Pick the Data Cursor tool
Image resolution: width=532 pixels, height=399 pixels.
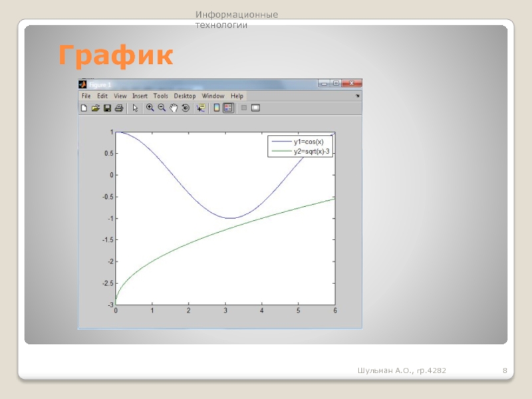(x=200, y=108)
